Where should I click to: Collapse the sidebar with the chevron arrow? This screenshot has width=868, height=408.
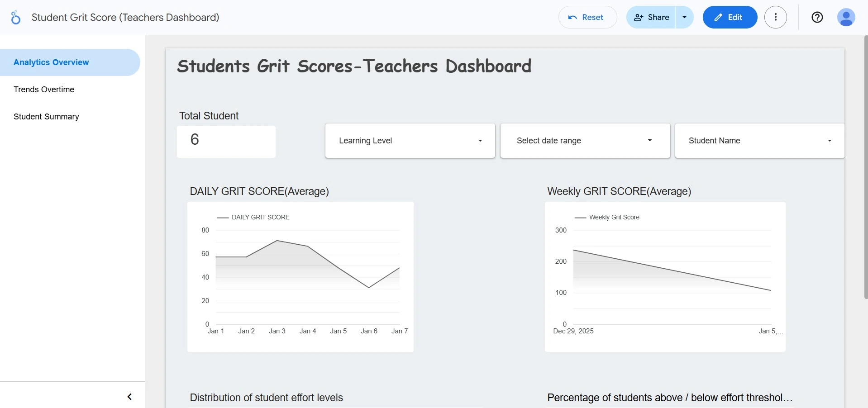(x=129, y=397)
